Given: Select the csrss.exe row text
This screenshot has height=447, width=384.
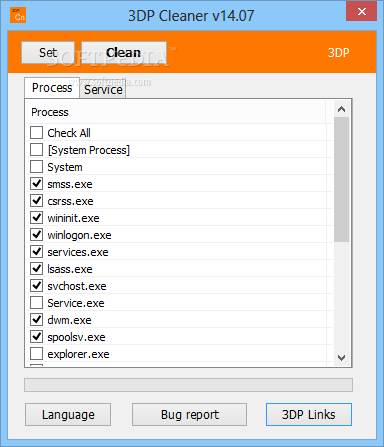Looking at the screenshot, I should click(70, 201).
